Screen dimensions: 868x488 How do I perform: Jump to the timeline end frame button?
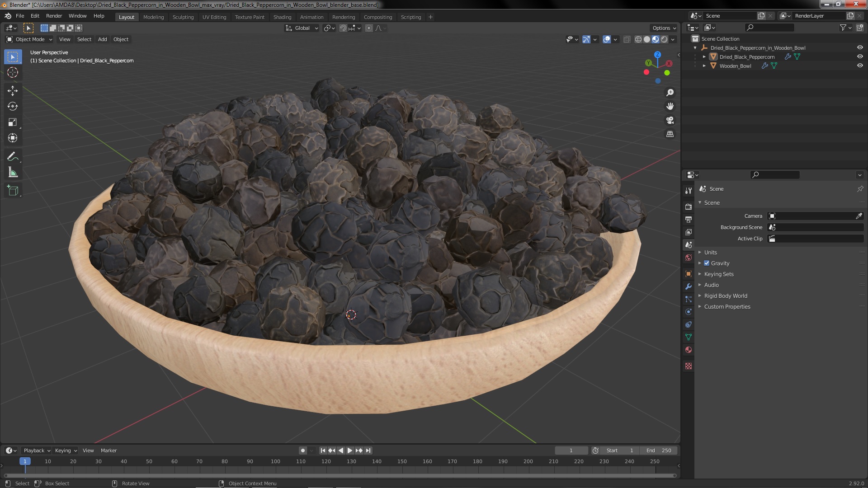tap(368, 450)
